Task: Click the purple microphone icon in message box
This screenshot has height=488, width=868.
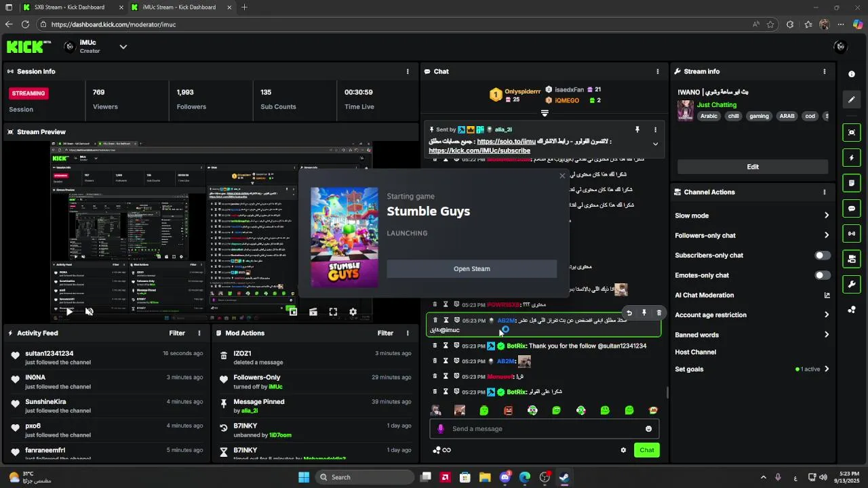Action: tap(441, 429)
